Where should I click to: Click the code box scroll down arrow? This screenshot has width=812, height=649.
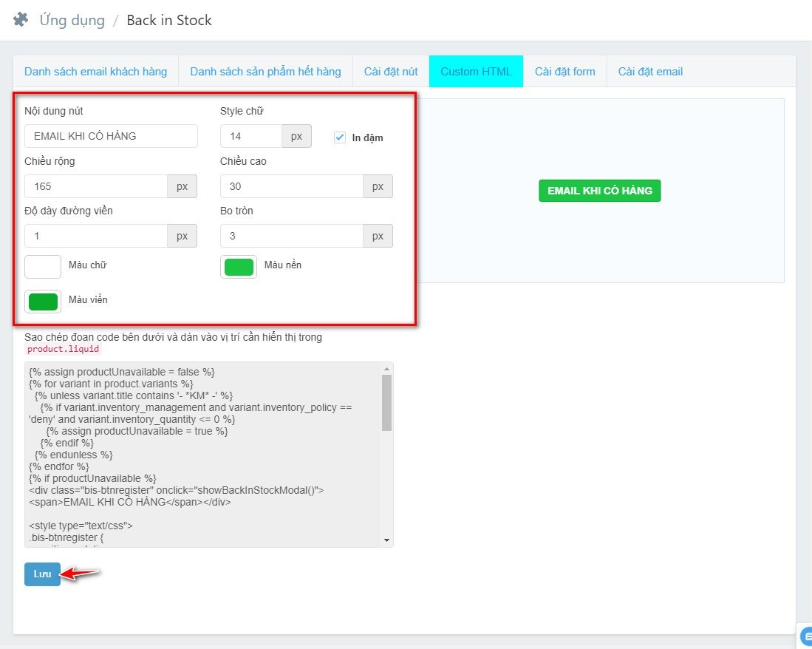[x=387, y=540]
